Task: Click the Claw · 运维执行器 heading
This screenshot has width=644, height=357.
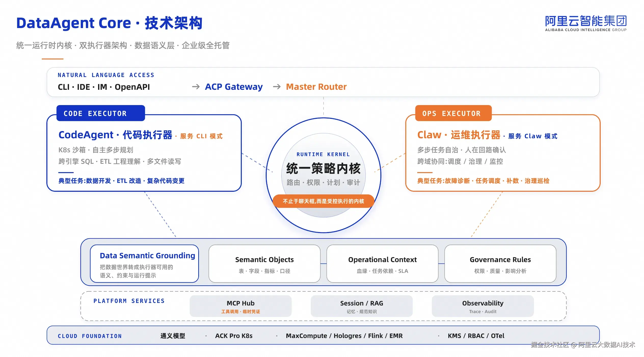Action: [459, 135]
